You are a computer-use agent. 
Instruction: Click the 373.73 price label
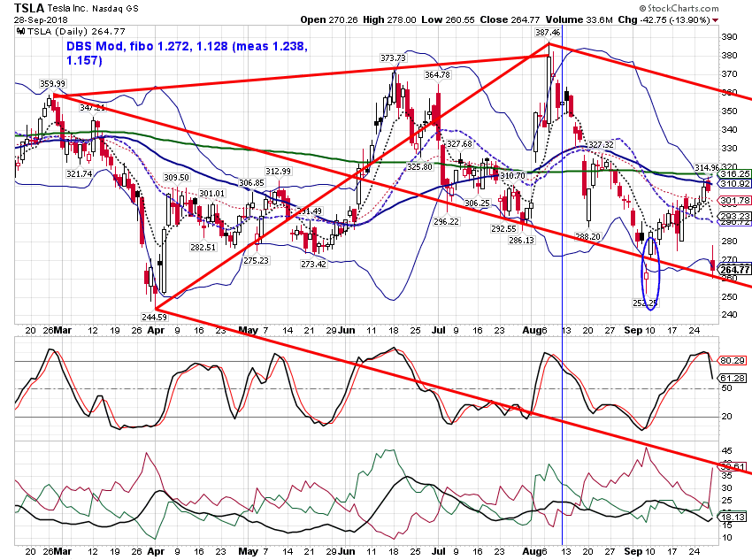coord(393,58)
